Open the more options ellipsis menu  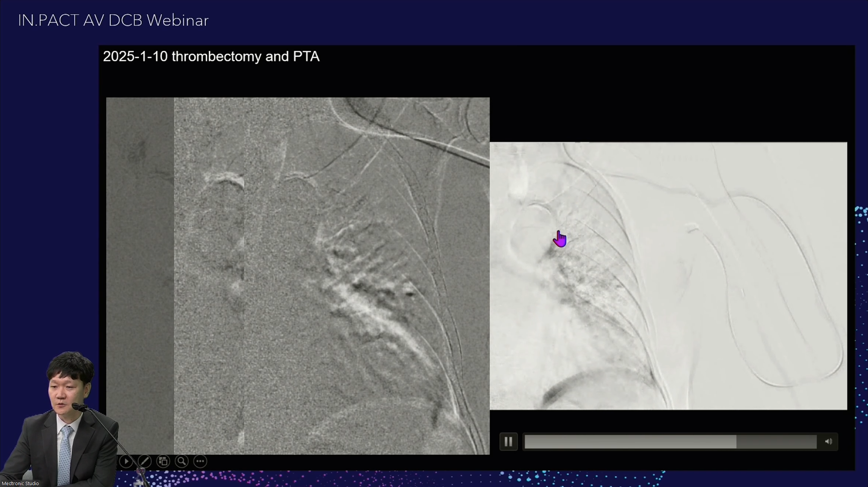tap(200, 462)
